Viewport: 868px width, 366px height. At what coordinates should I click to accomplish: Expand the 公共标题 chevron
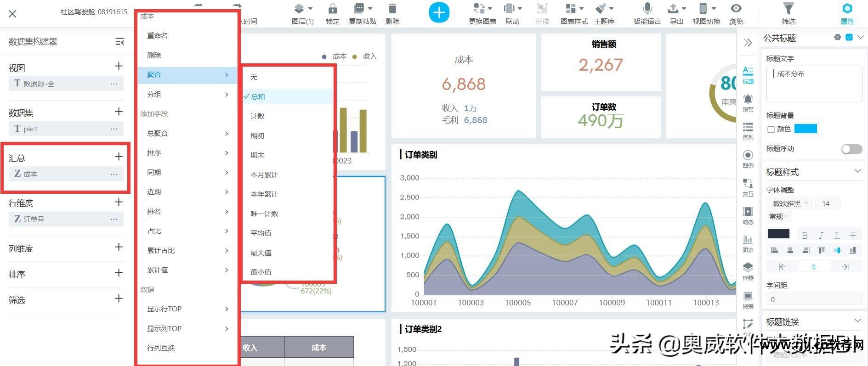tap(860, 37)
